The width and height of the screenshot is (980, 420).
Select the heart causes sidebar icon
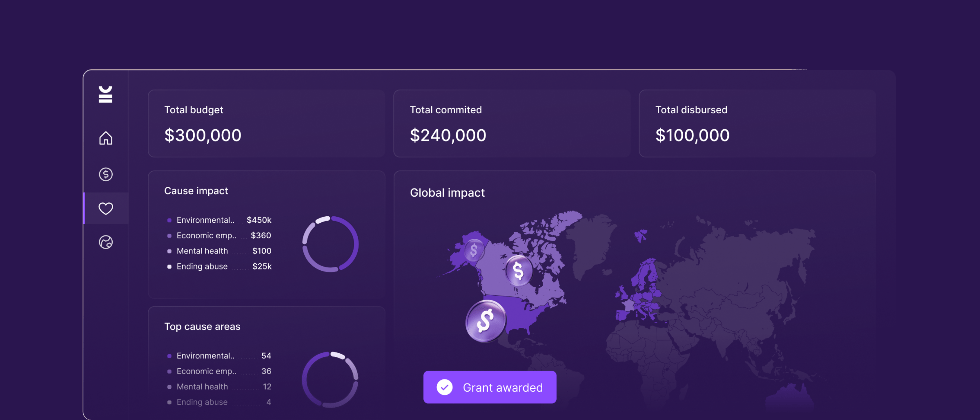pos(105,208)
